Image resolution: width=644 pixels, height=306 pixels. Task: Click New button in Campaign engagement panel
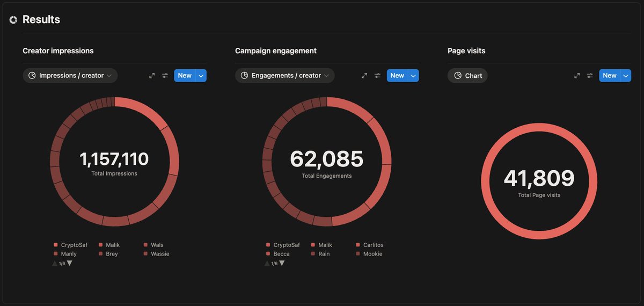coord(397,76)
